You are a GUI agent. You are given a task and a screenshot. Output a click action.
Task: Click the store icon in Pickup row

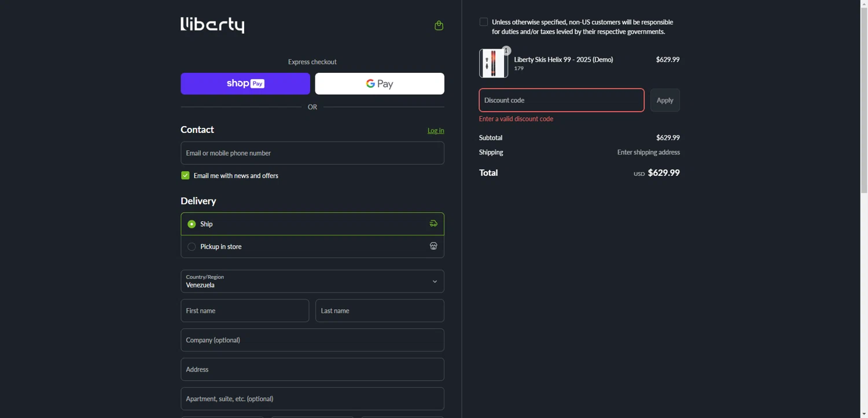click(x=433, y=246)
